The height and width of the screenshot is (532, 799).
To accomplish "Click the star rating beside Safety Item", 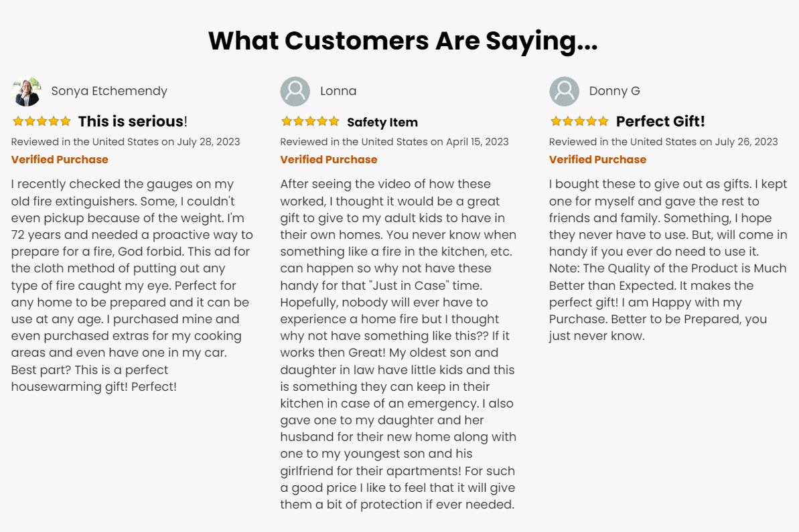I will [310, 121].
